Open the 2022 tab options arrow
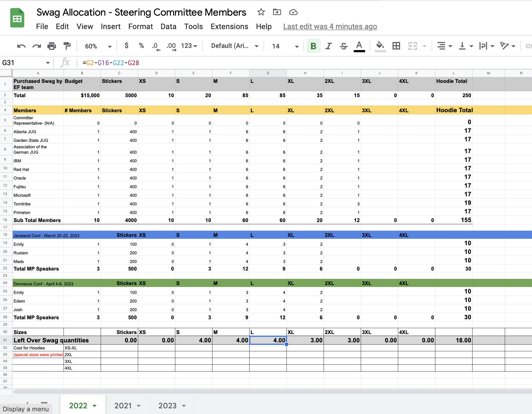The image size is (532, 414). pos(94,406)
